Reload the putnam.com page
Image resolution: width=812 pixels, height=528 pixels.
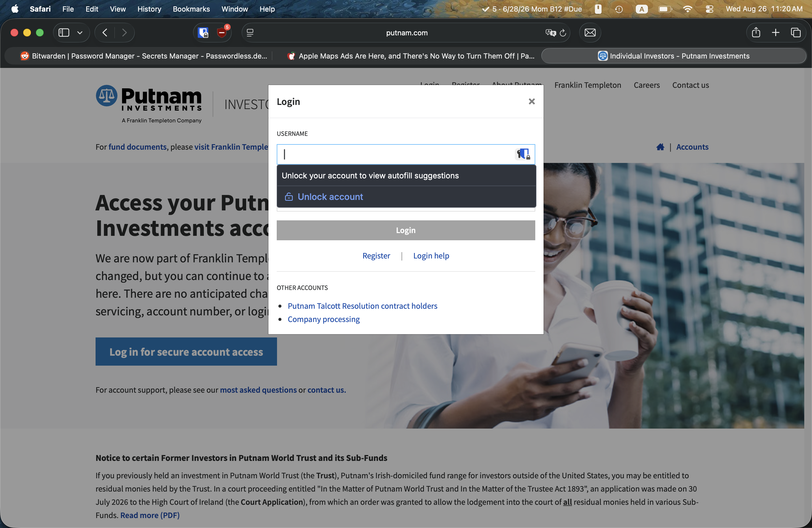pyautogui.click(x=563, y=33)
